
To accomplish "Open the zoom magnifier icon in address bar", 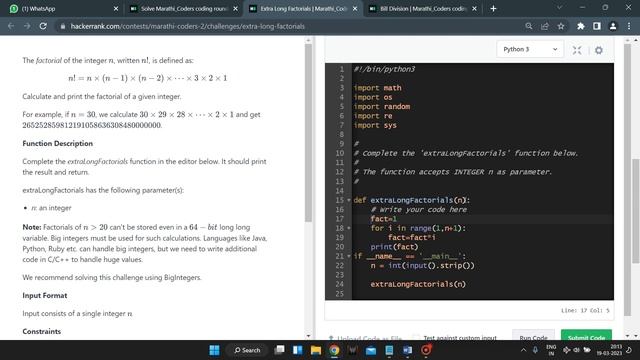I will pyautogui.click(x=529, y=26).
